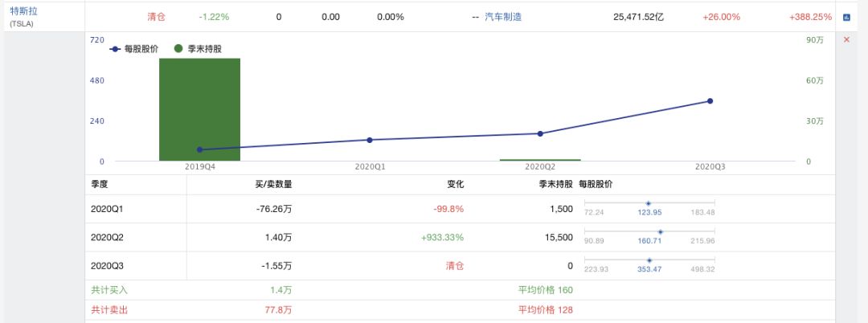Click the 25,471.52亿 market cap value

[x=638, y=17]
